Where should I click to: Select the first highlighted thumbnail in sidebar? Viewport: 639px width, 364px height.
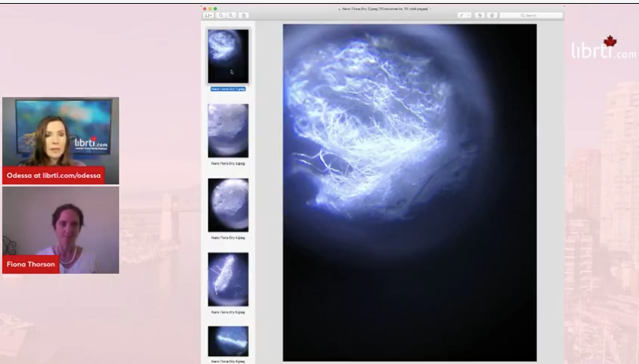tap(228, 56)
